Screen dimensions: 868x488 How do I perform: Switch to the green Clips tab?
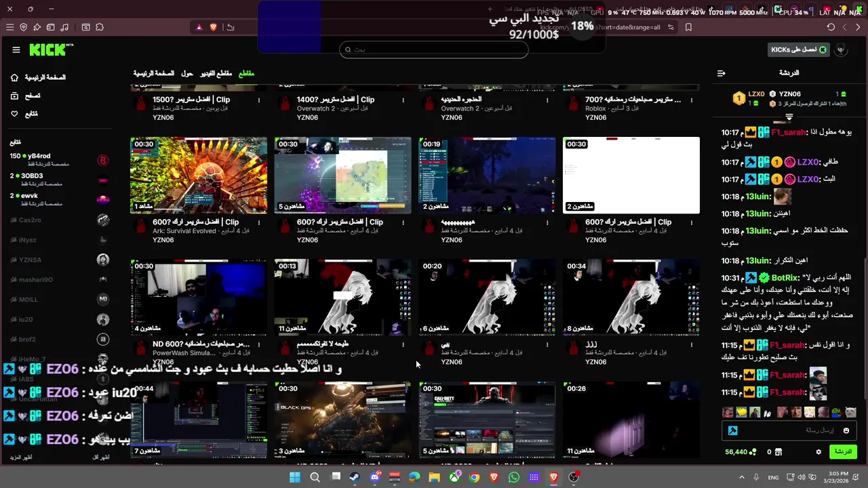246,73
